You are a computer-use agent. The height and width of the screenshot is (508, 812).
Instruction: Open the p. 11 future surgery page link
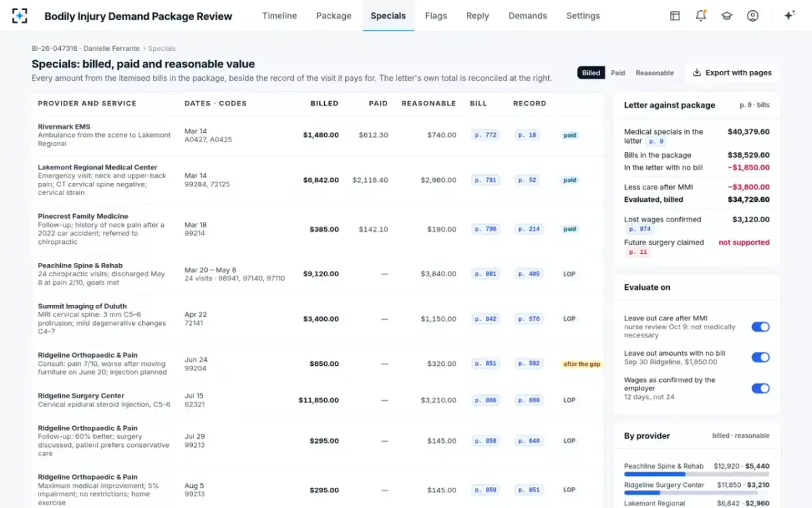tap(638, 252)
